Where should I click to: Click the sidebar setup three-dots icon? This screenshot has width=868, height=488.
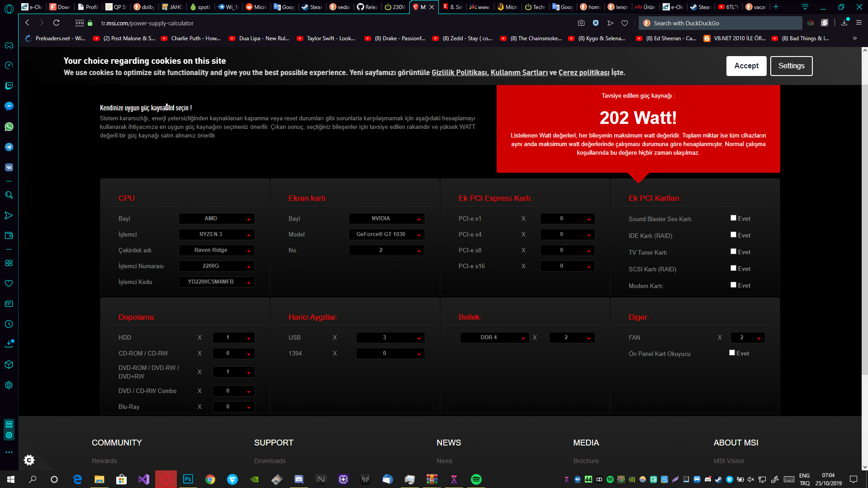pyautogui.click(x=9, y=452)
